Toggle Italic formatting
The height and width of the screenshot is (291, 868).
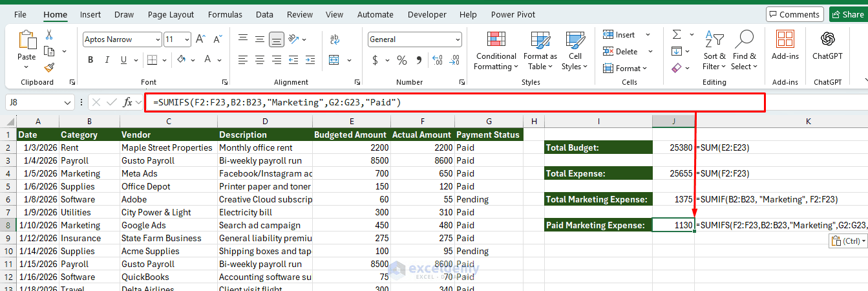pyautogui.click(x=108, y=60)
